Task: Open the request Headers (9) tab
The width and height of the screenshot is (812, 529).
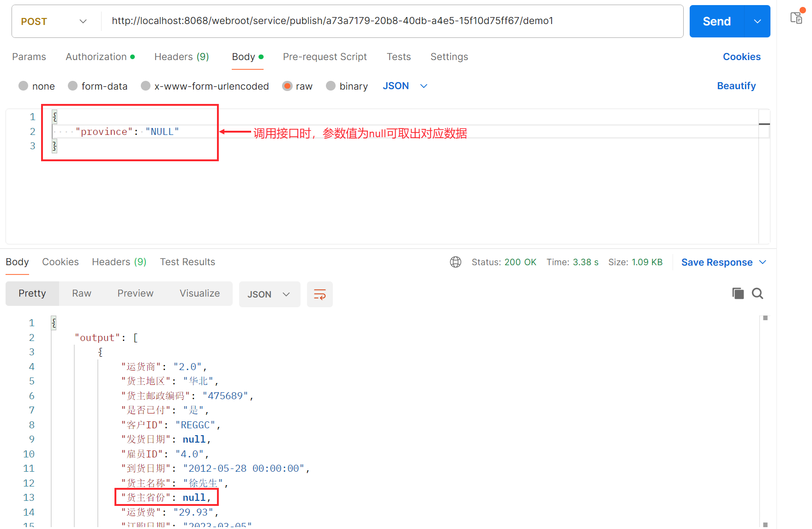Action: coord(181,57)
